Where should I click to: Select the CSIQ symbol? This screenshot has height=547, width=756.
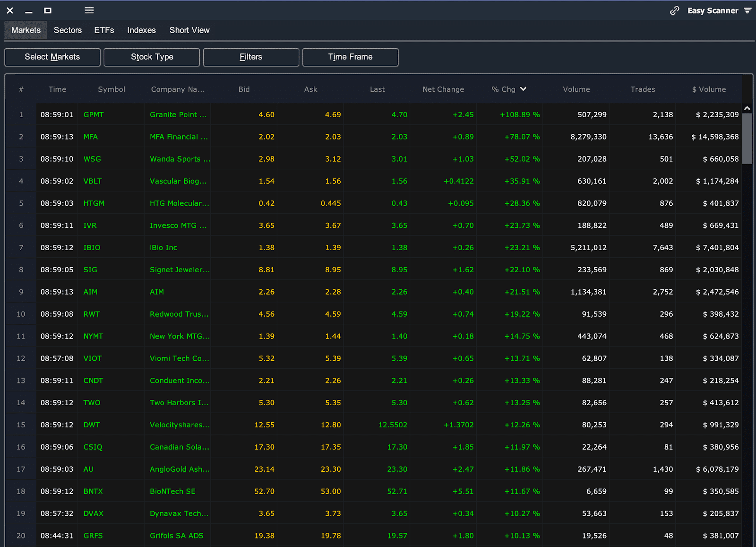click(93, 447)
